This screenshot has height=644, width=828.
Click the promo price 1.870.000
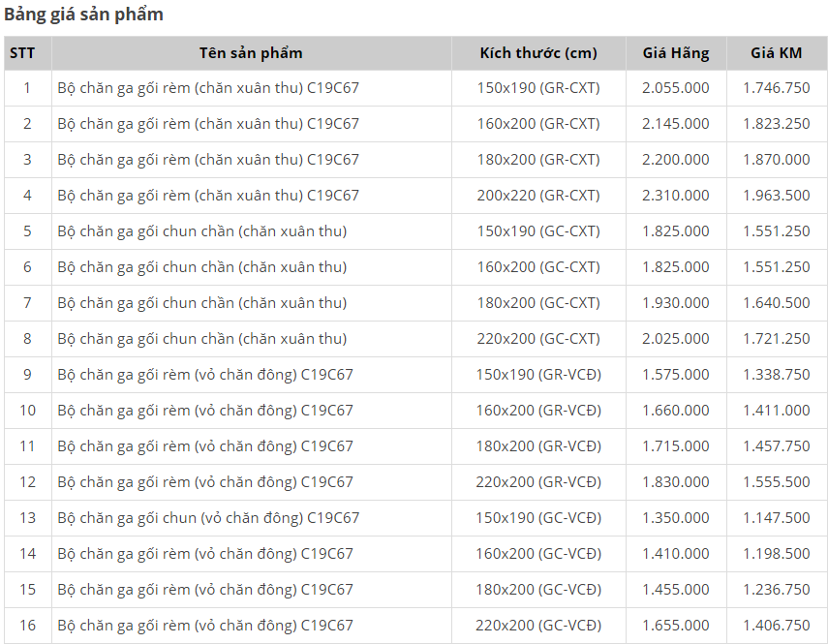(777, 160)
